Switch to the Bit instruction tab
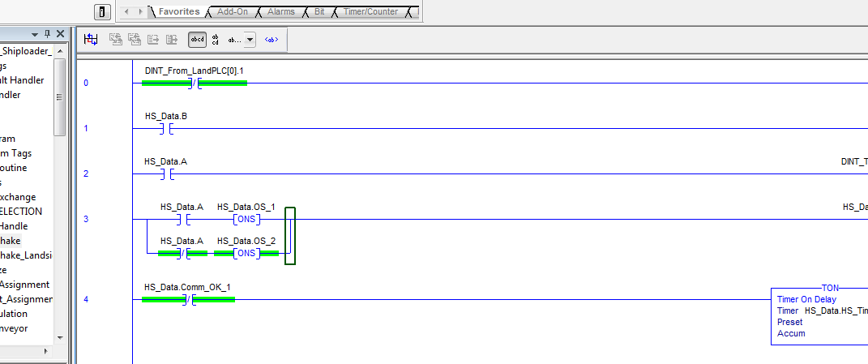Viewport: 868px width, 364px height. pyautogui.click(x=319, y=11)
